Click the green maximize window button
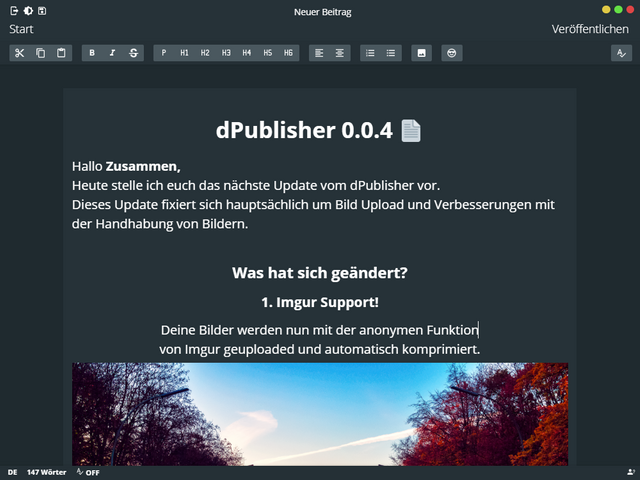 click(x=618, y=9)
